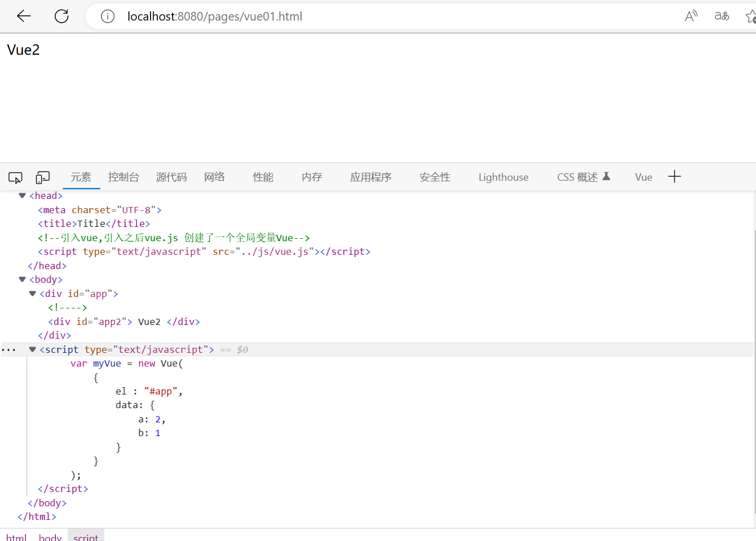Open the 网络 tab
This screenshot has width=756, height=541.
point(214,177)
